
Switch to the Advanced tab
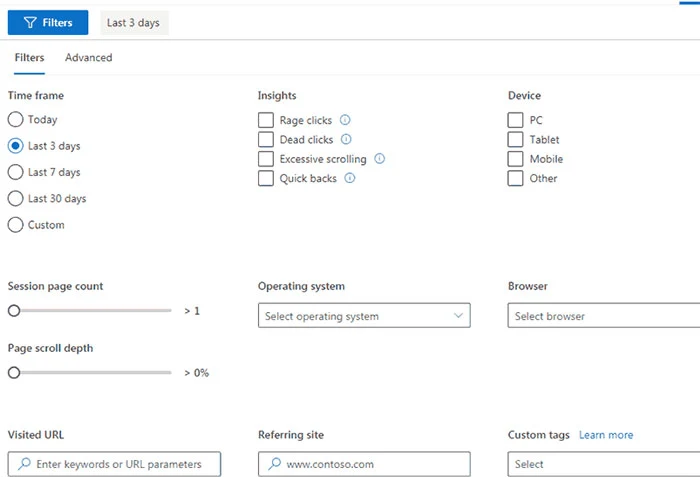(x=89, y=58)
